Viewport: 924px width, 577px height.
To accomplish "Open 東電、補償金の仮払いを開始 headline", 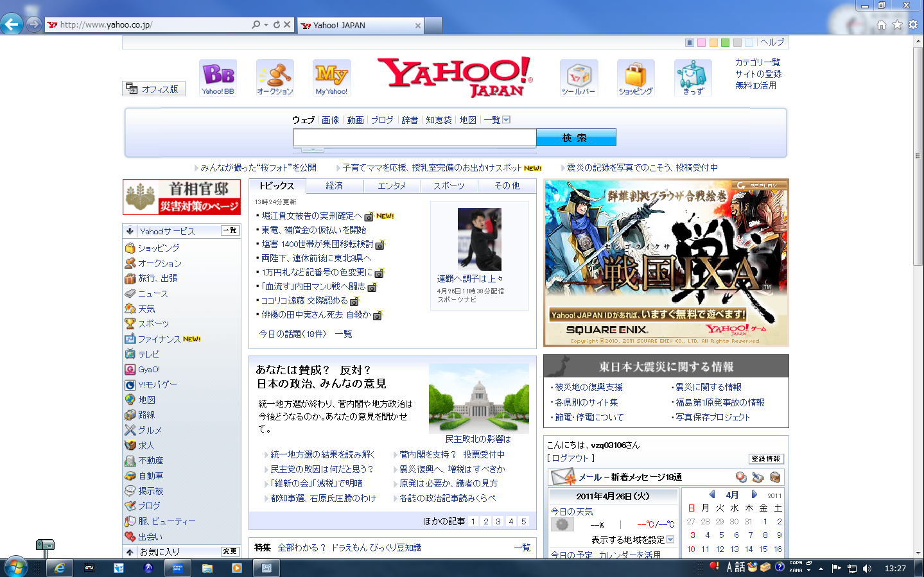I will point(313,230).
